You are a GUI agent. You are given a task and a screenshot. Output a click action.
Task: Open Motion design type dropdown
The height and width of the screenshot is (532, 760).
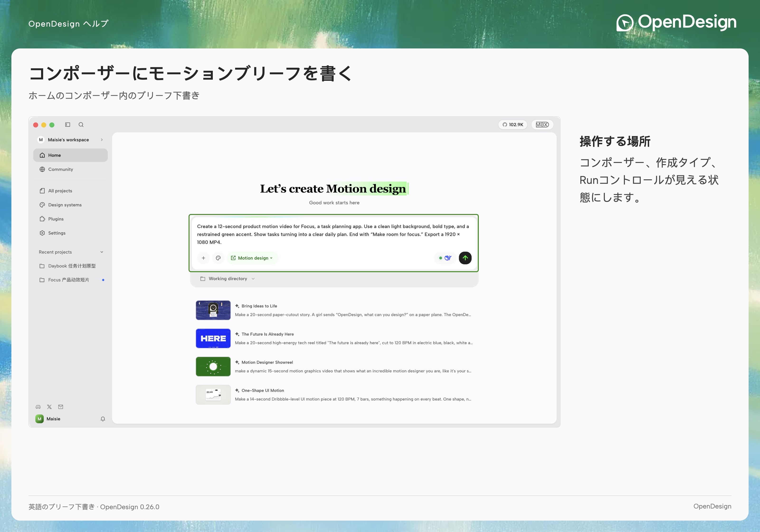(252, 258)
